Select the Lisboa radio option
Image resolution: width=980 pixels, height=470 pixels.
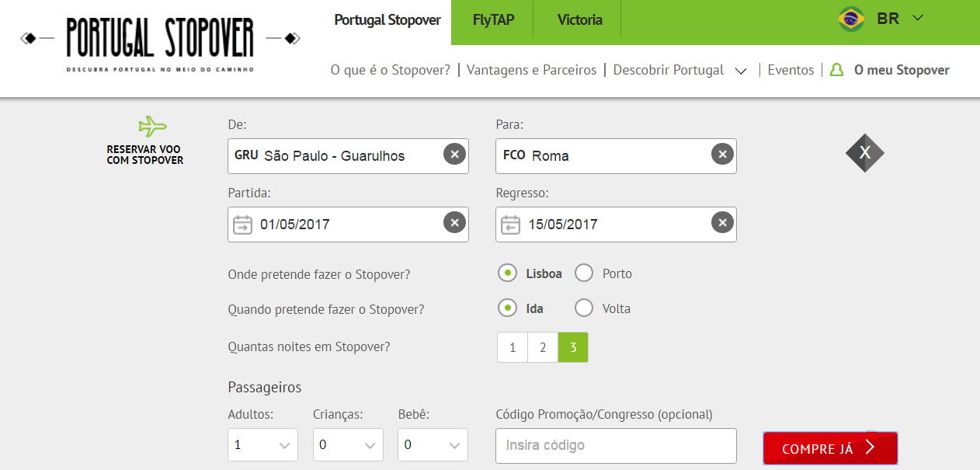tap(507, 273)
